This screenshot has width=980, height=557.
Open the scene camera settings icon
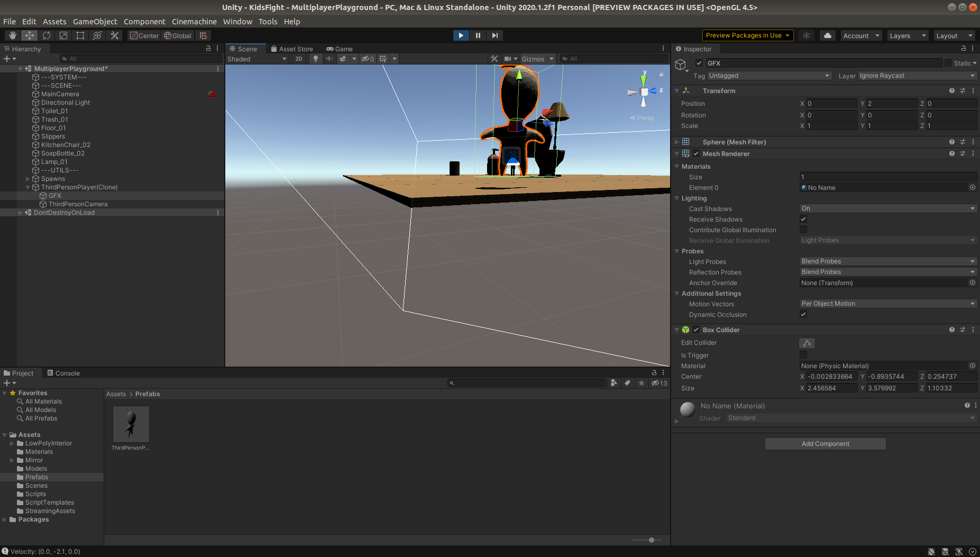508,59
